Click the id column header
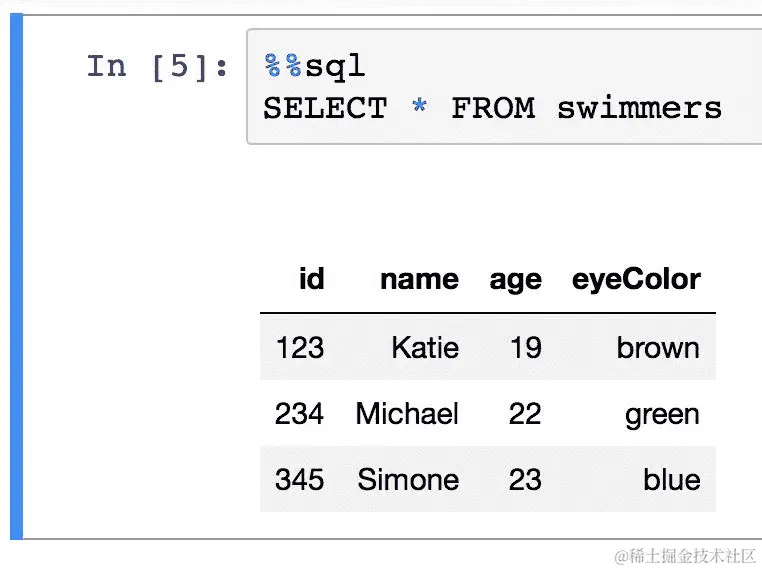 click(311, 279)
